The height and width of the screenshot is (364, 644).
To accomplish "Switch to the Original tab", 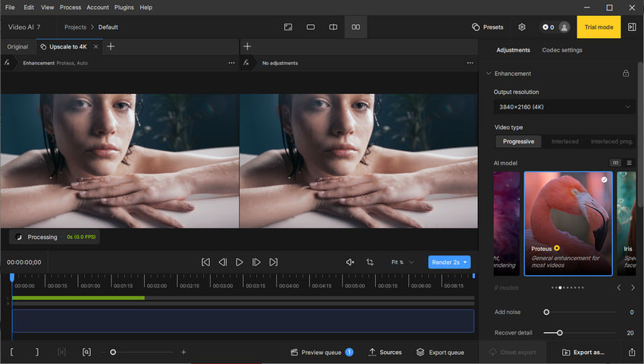I will pyautogui.click(x=17, y=47).
